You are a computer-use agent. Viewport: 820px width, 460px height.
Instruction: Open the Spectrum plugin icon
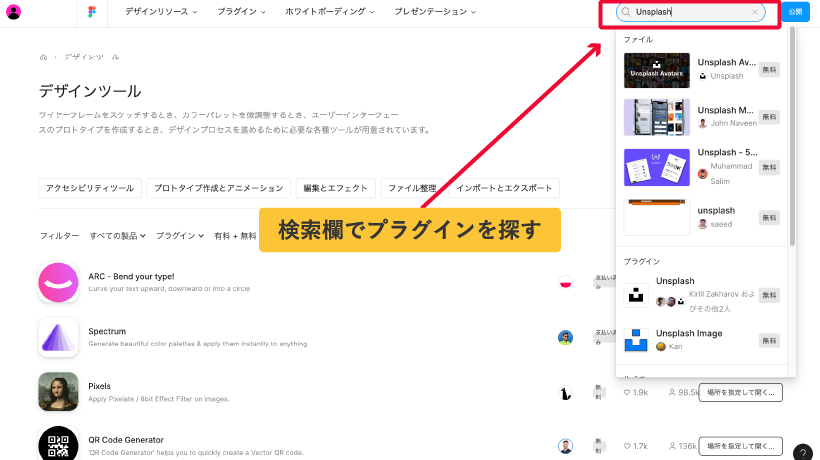58,337
